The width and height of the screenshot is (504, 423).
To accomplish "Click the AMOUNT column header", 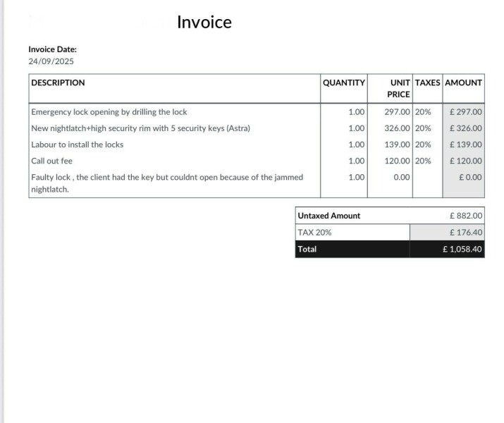I will pyautogui.click(x=464, y=82).
